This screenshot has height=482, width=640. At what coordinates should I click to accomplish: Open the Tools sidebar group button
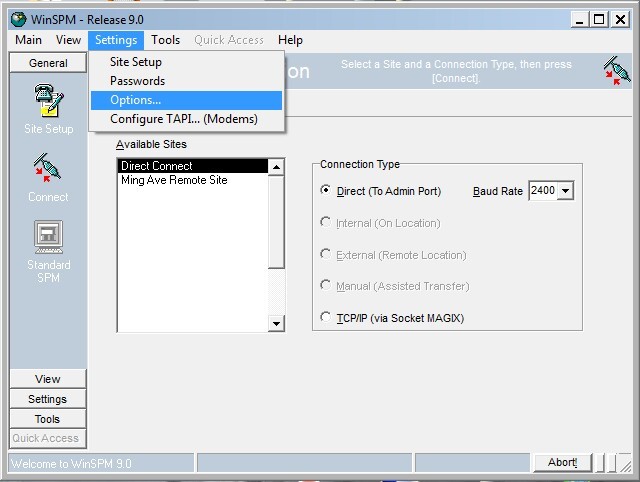(48, 419)
